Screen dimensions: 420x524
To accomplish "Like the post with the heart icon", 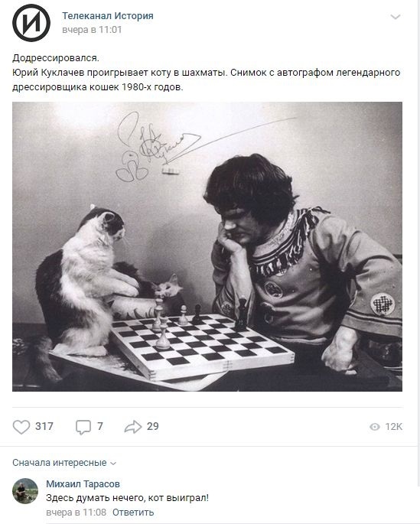I will (x=21, y=427).
